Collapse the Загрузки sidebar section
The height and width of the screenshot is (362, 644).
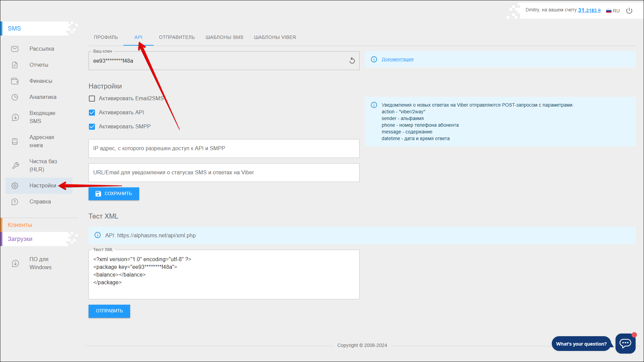click(20, 239)
